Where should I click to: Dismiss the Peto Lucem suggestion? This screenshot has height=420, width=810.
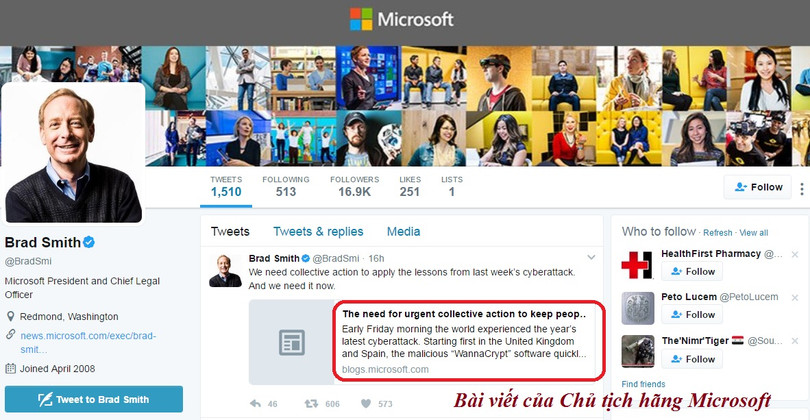[795, 298]
